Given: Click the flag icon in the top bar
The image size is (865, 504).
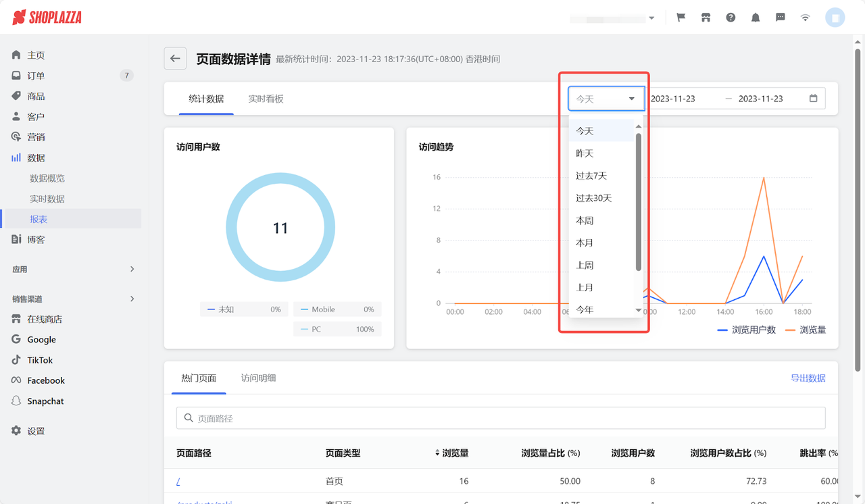Looking at the screenshot, I should tap(681, 17).
